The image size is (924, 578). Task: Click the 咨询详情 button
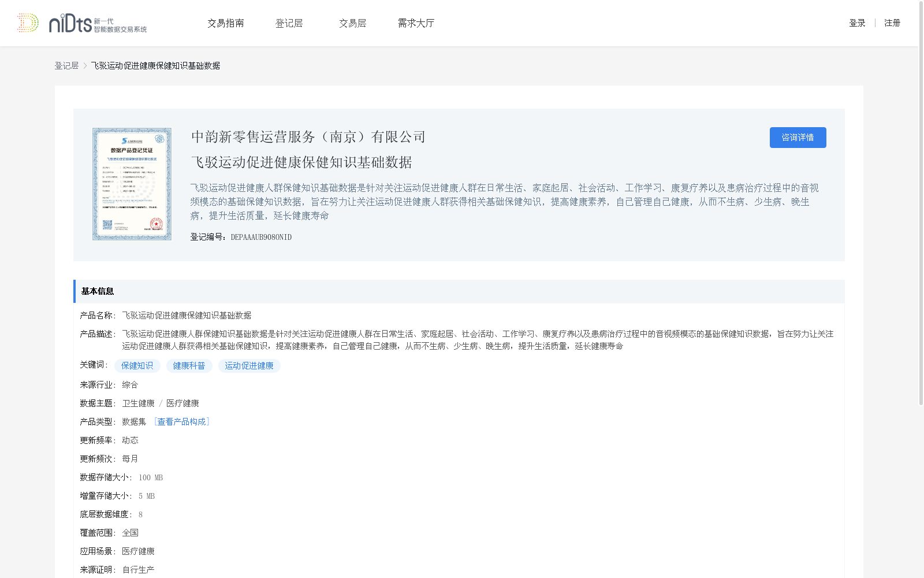tap(798, 138)
